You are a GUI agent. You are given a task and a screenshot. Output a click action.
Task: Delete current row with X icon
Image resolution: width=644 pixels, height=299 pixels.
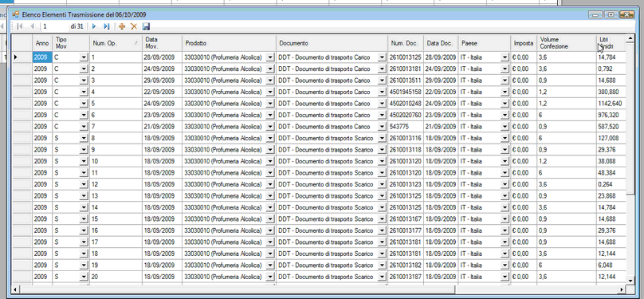(x=133, y=26)
